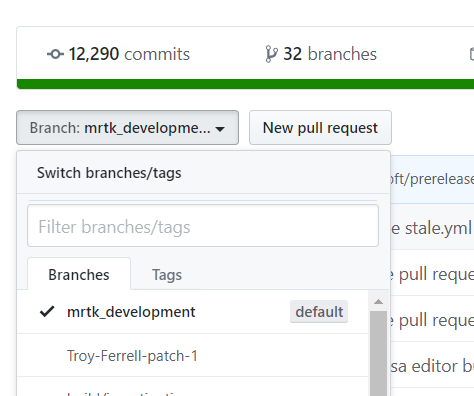This screenshot has height=396, width=474.
Task: Switch to the Branches tab
Action: pos(79,275)
